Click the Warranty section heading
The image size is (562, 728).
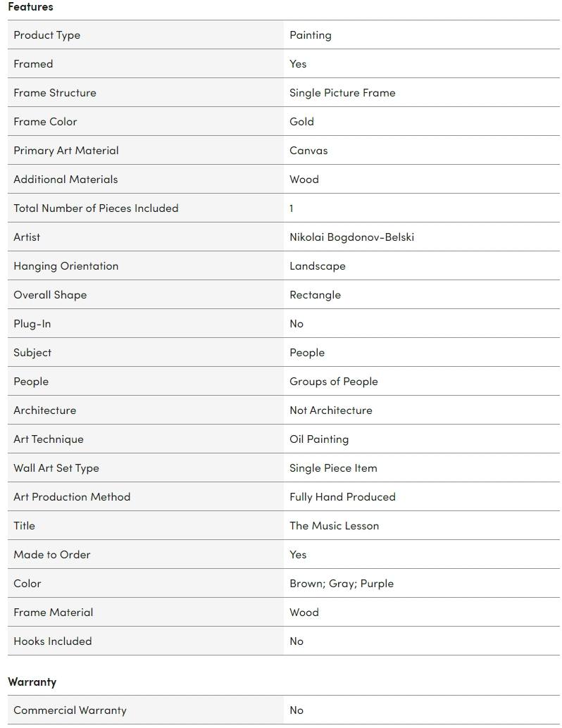(x=32, y=682)
